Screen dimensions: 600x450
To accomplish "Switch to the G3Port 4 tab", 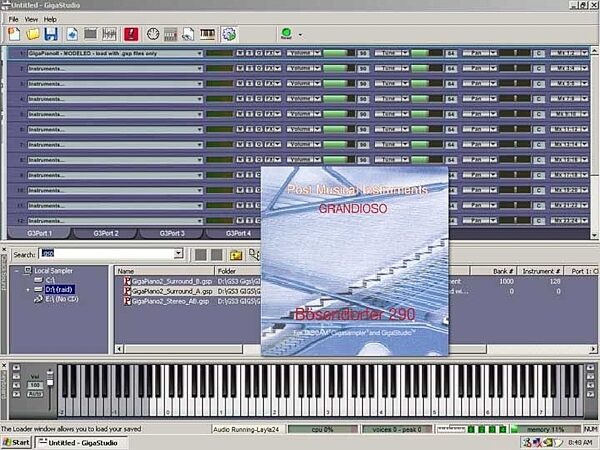I will pyautogui.click(x=238, y=233).
